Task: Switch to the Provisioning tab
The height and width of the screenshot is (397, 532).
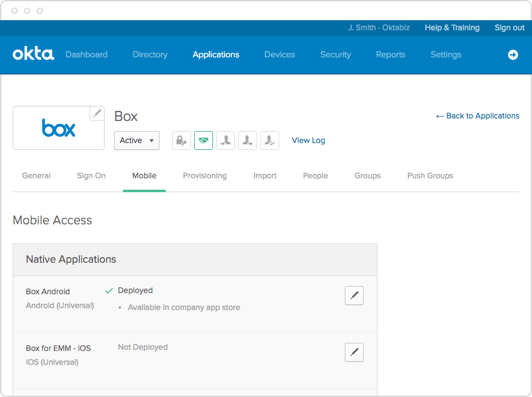Action: (x=205, y=176)
